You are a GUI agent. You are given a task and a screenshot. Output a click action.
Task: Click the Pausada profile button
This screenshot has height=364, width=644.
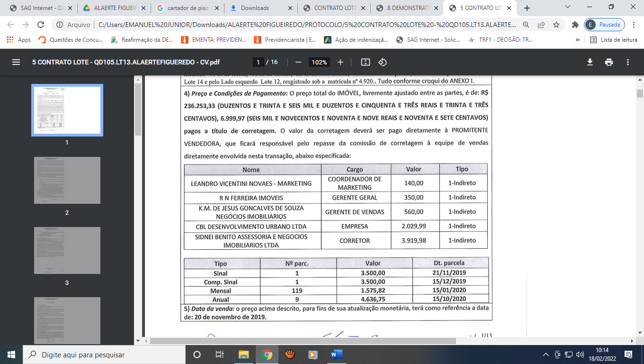click(x=605, y=25)
